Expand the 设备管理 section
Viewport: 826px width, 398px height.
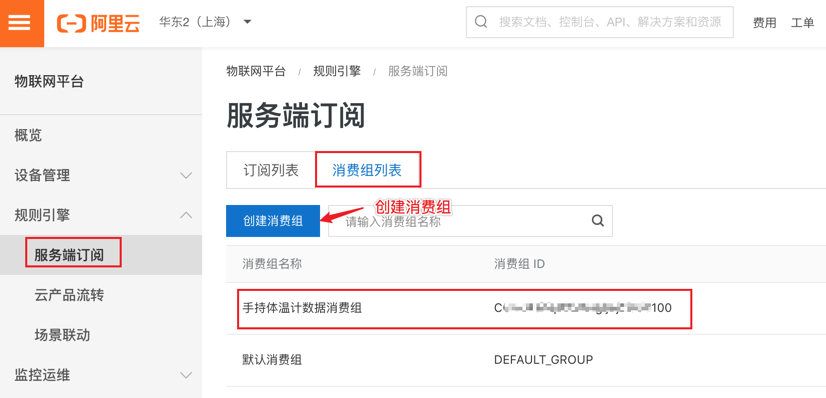(101, 175)
